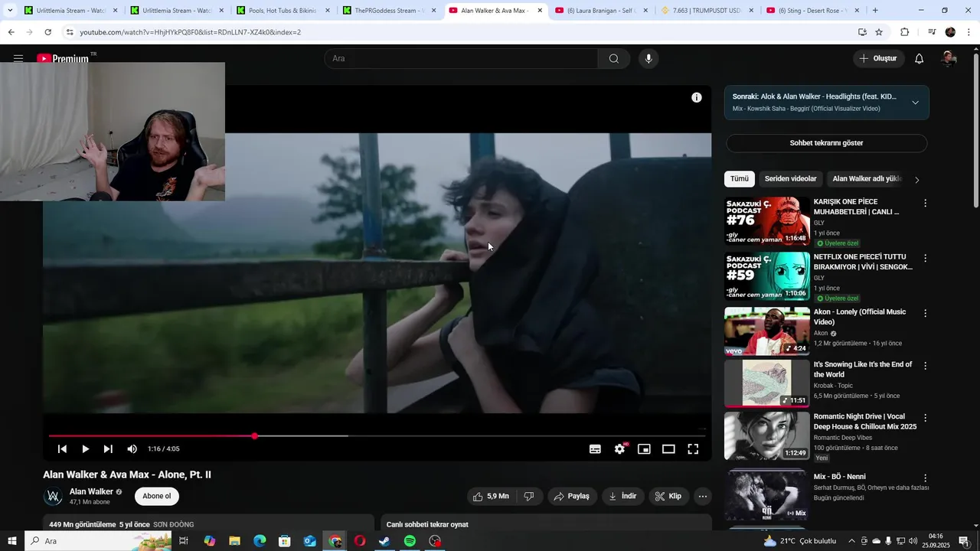Screen dimensions: 980x551
Task: Like the video with 5,9 Mn likes
Action: coord(490,497)
